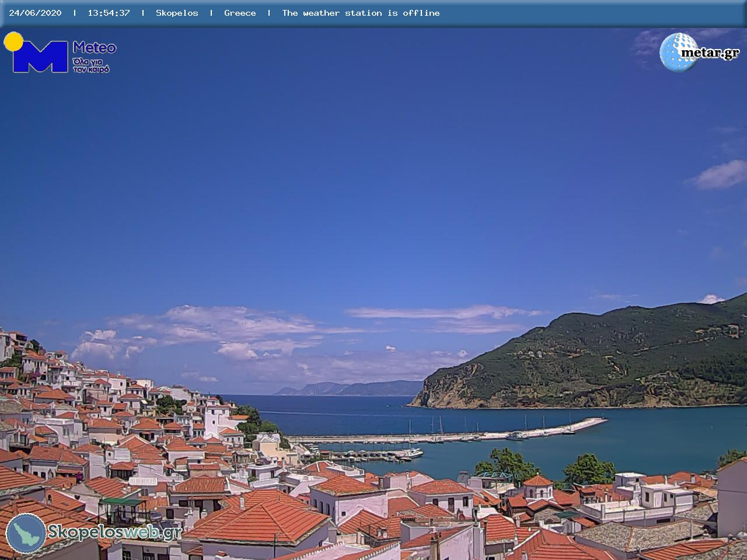Viewport: 747px width, 560px height.
Task: Click the Meteo brand name text
Action: [95, 48]
